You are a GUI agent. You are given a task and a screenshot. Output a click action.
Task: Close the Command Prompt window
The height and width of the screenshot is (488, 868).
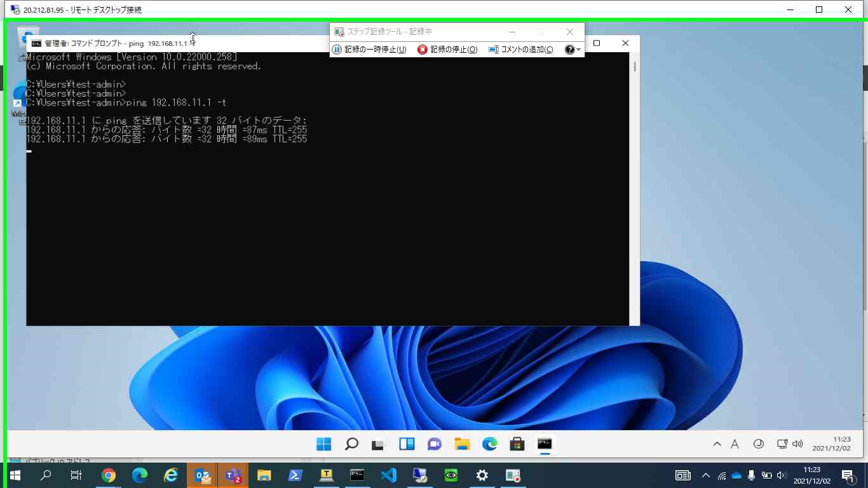625,43
